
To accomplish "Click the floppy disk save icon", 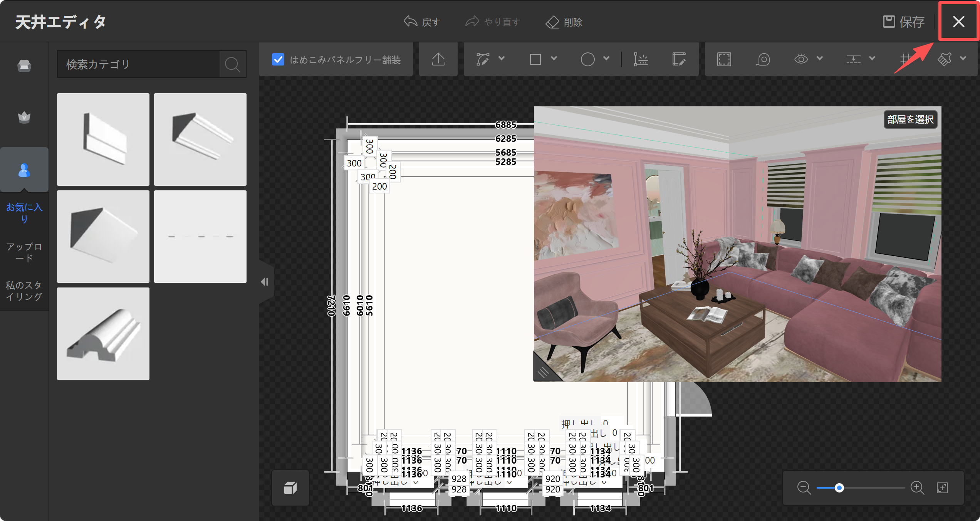I will (x=889, y=22).
